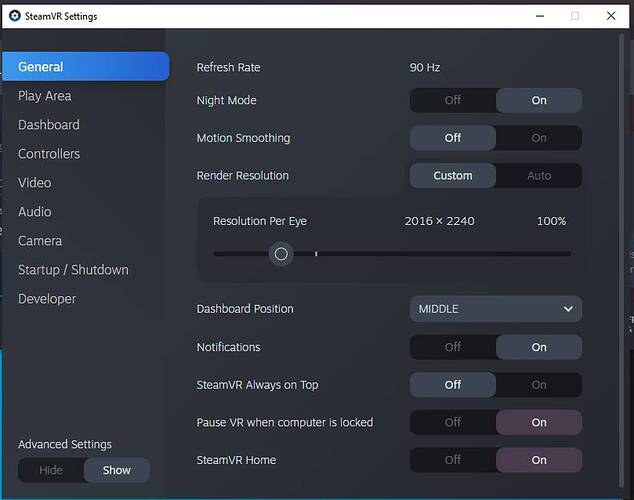Screen dimensions: 634x500
Task: Hide the Advanced Settings
Action: tap(51, 470)
